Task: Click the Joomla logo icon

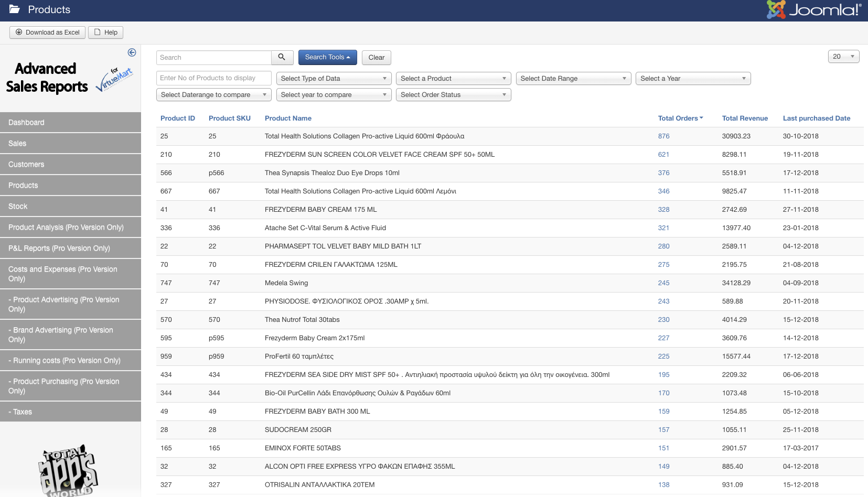Action: tap(776, 9)
